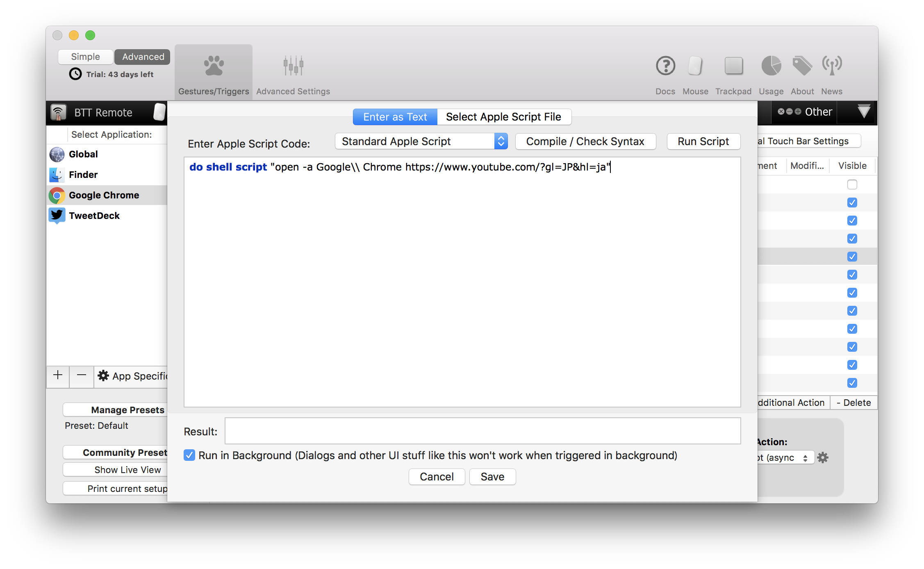Open the Gestures/Triggers paw icon
This screenshot has height=569, width=924.
[214, 66]
